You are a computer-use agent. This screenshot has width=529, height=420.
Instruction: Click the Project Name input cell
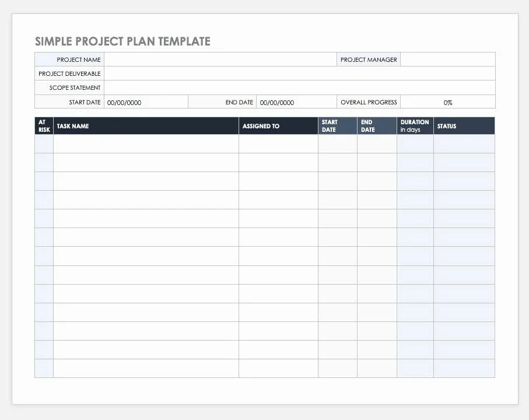220,60
